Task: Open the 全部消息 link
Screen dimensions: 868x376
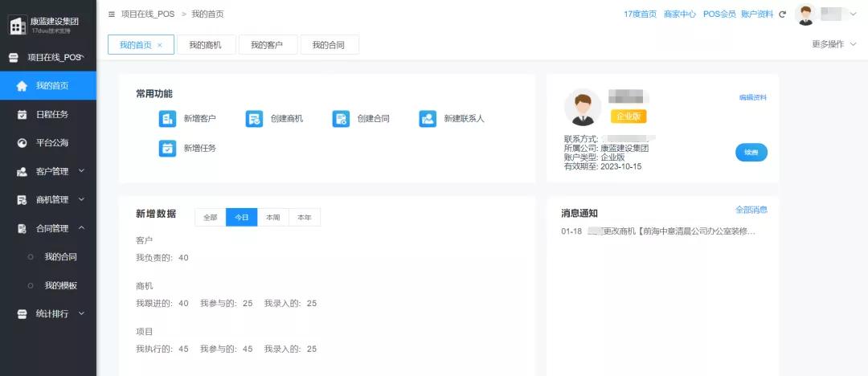Action: tap(751, 210)
